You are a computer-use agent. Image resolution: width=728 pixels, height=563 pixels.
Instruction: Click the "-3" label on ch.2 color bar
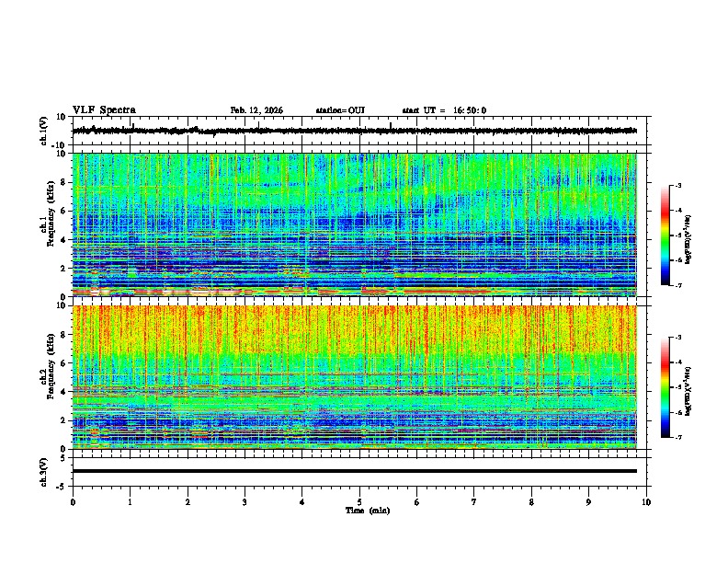(x=678, y=338)
